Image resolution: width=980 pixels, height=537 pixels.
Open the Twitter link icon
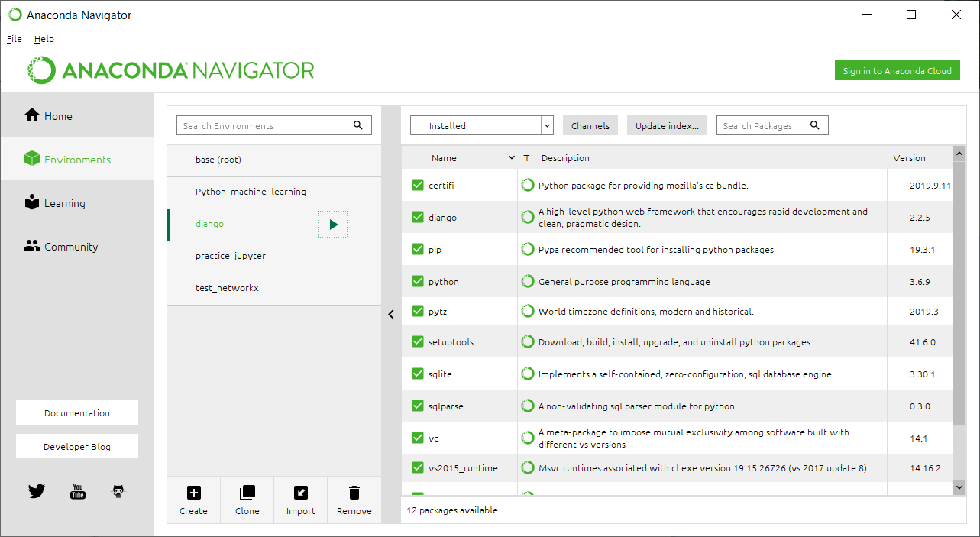pos(36,491)
